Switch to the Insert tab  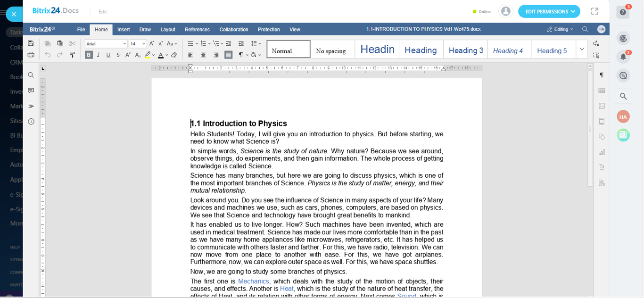pyautogui.click(x=124, y=29)
